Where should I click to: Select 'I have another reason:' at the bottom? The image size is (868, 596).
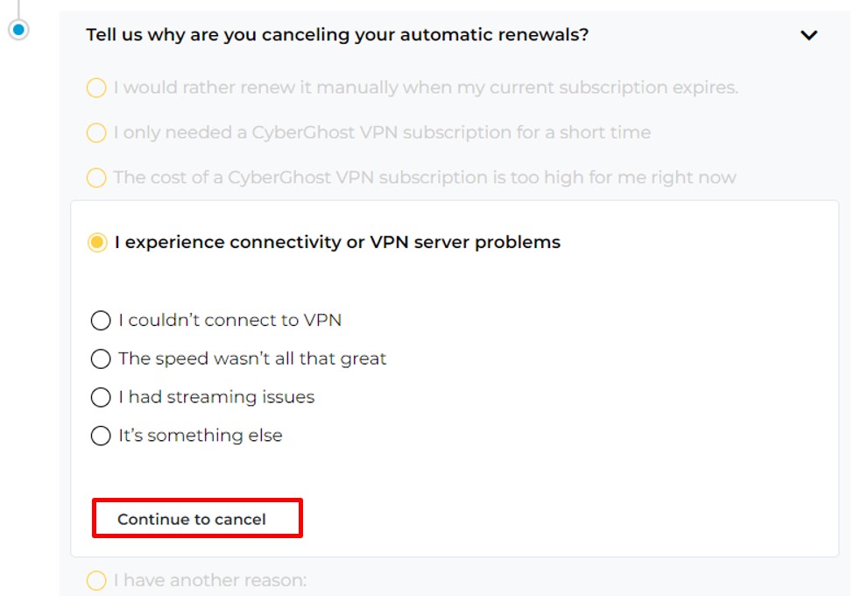point(95,580)
